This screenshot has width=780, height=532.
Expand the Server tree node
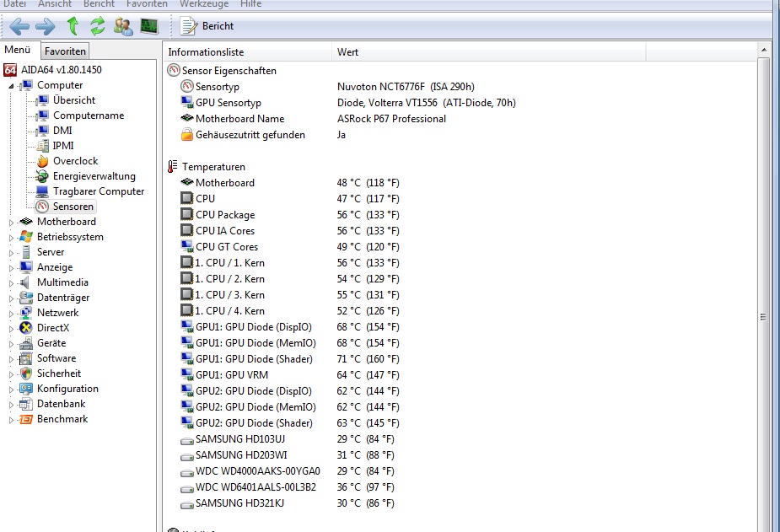[x=11, y=253]
